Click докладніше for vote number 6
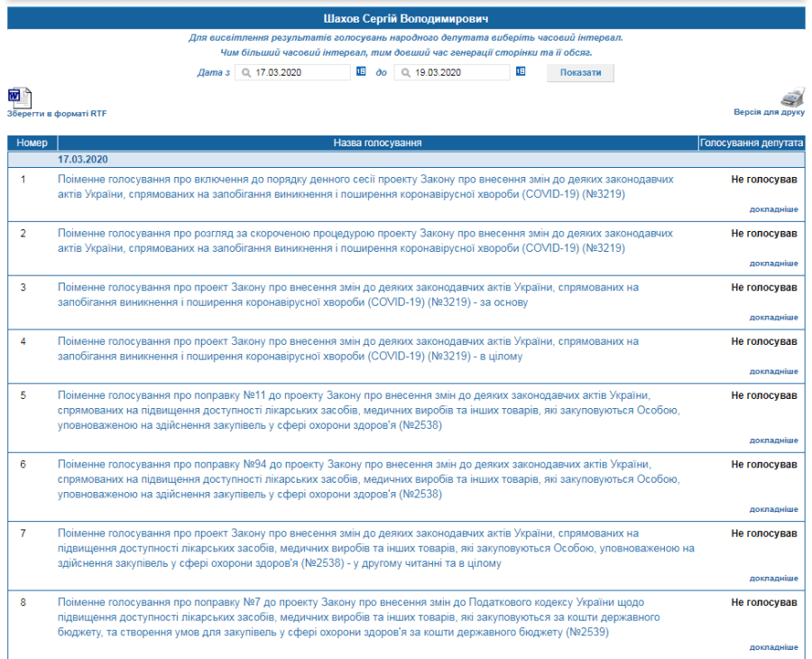 (773, 509)
